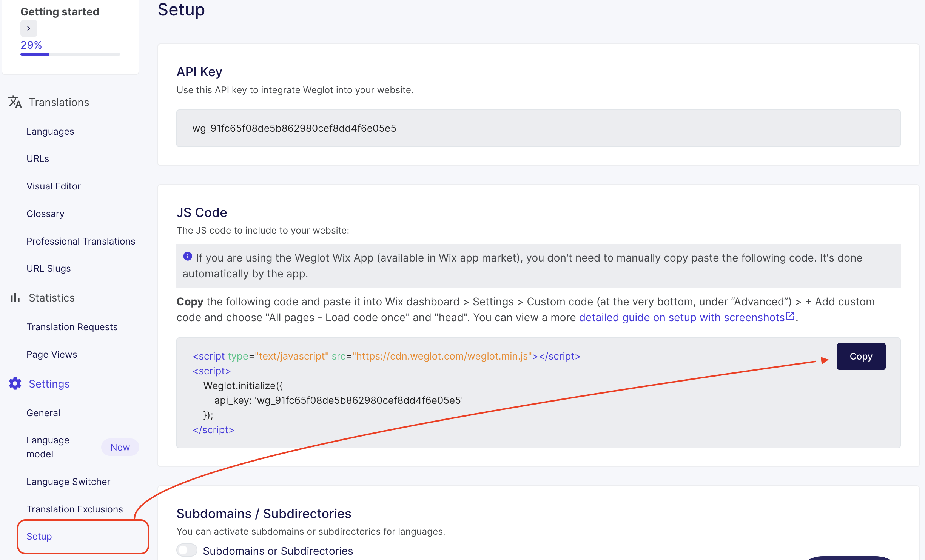Open Visual Editor in sidebar
Viewport: 925px width, 560px height.
[x=54, y=186]
